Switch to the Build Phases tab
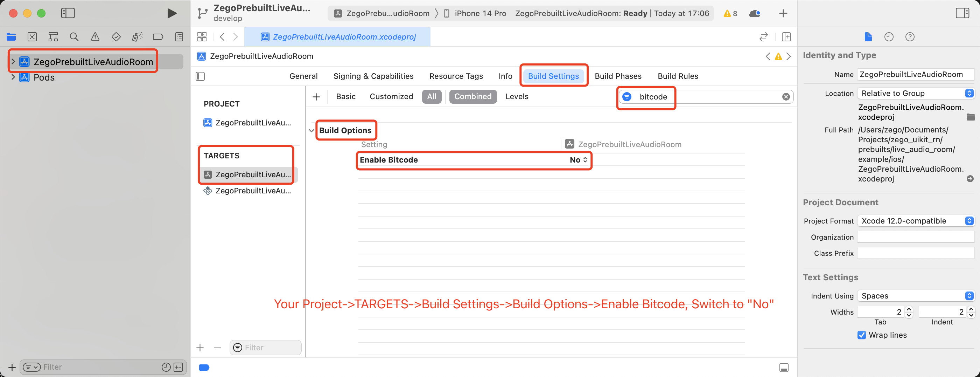980x377 pixels. [618, 76]
